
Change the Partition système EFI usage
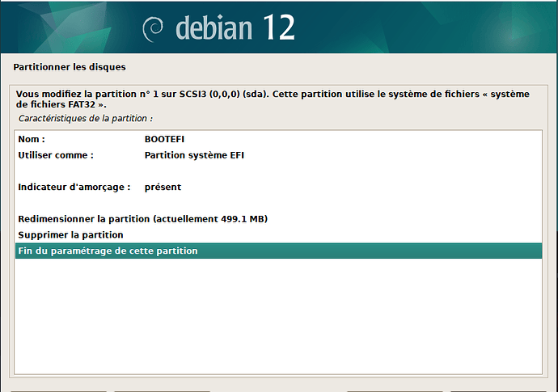(x=194, y=155)
